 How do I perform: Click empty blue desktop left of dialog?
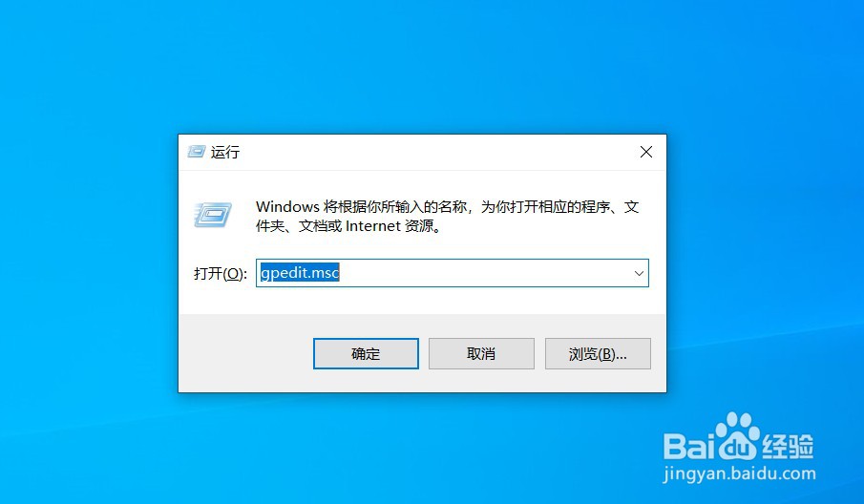[x=88, y=264]
